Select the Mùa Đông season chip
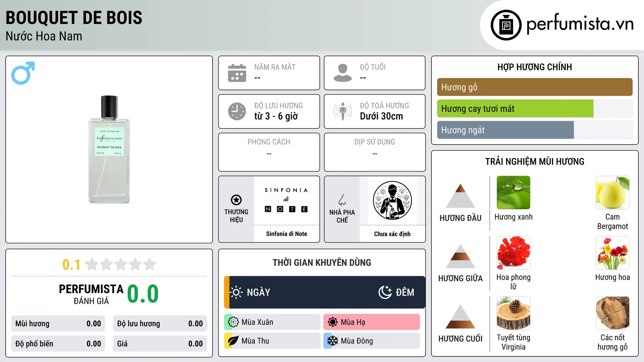The image size is (644, 362). (x=372, y=341)
